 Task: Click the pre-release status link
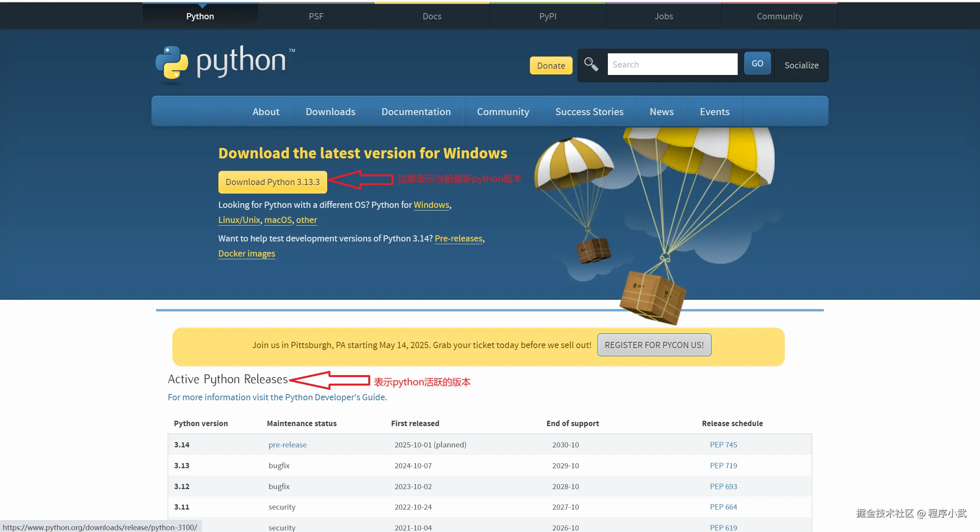click(288, 445)
